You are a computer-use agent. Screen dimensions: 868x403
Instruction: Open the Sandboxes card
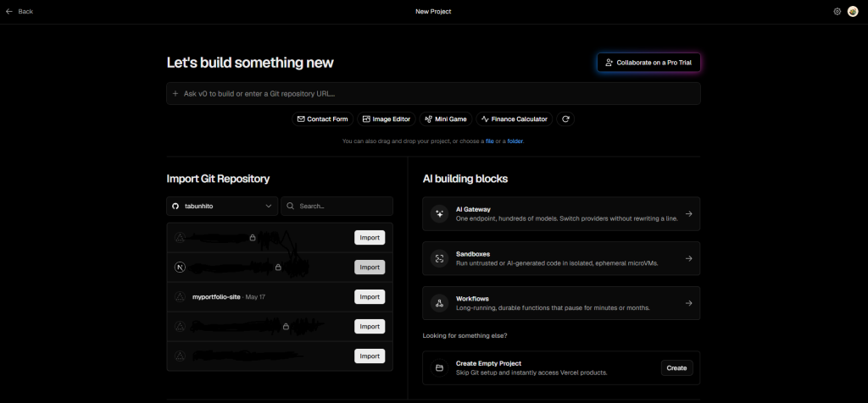click(561, 258)
